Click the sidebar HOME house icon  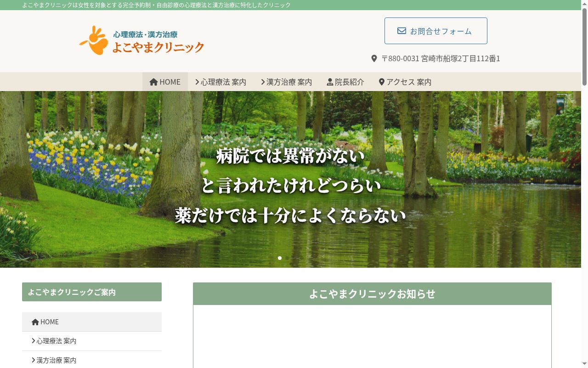pyautogui.click(x=35, y=322)
